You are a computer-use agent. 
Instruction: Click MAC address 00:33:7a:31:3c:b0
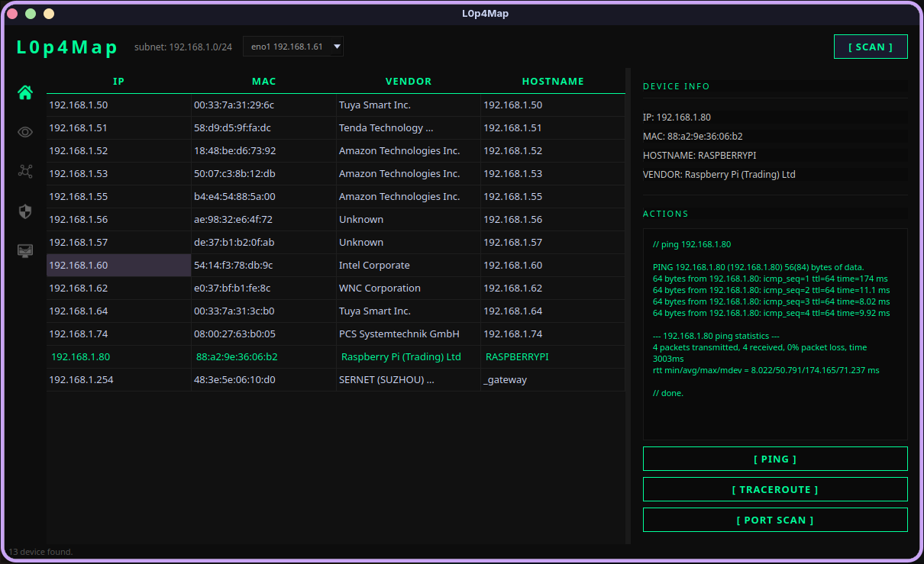[x=263, y=311]
